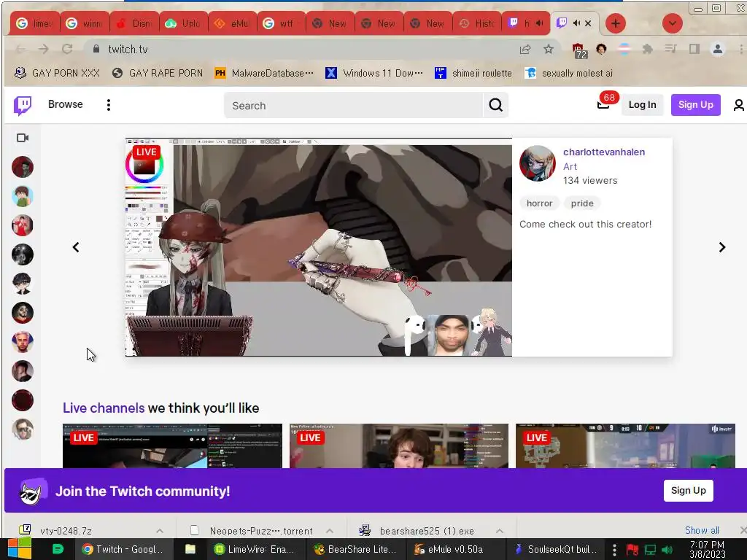This screenshot has height=560, width=747.
Task: Expand the tab search dropdown arrow
Action: [672, 23]
